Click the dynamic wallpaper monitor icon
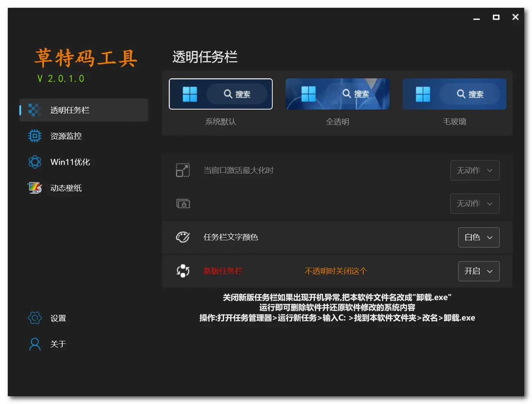 [35, 188]
